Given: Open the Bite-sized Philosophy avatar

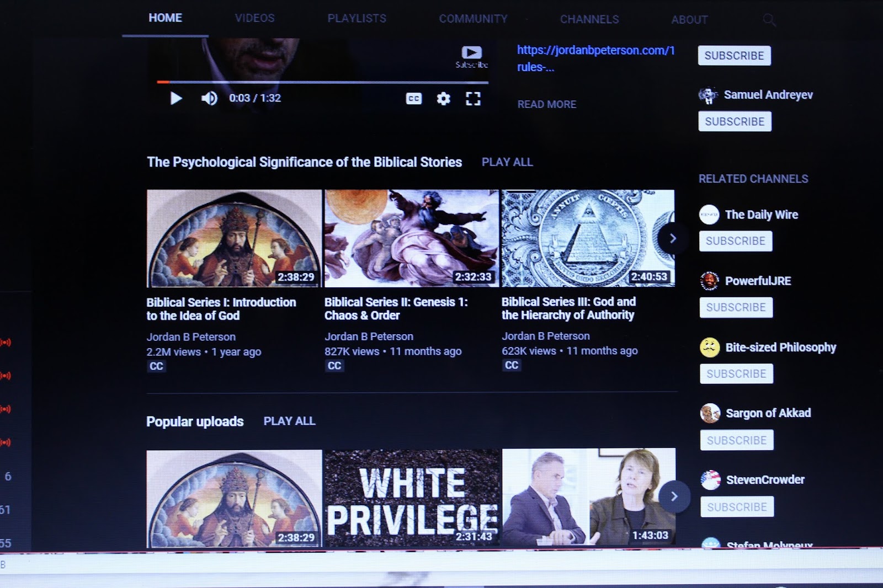Looking at the screenshot, I should pyautogui.click(x=710, y=348).
